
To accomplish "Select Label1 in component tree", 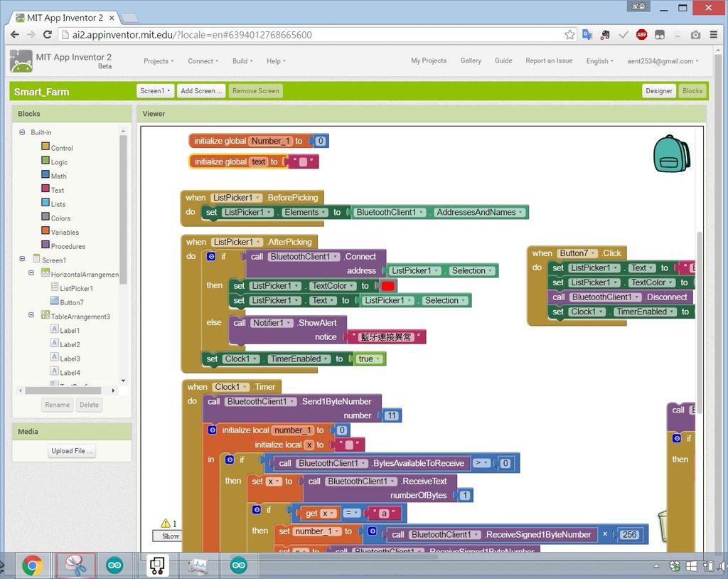I will coord(70,330).
